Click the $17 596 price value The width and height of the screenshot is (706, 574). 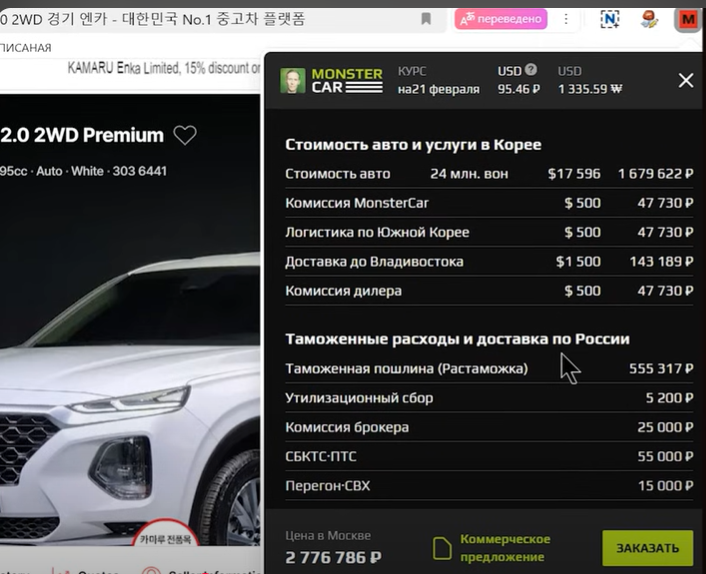pyautogui.click(x=574, y=174)
